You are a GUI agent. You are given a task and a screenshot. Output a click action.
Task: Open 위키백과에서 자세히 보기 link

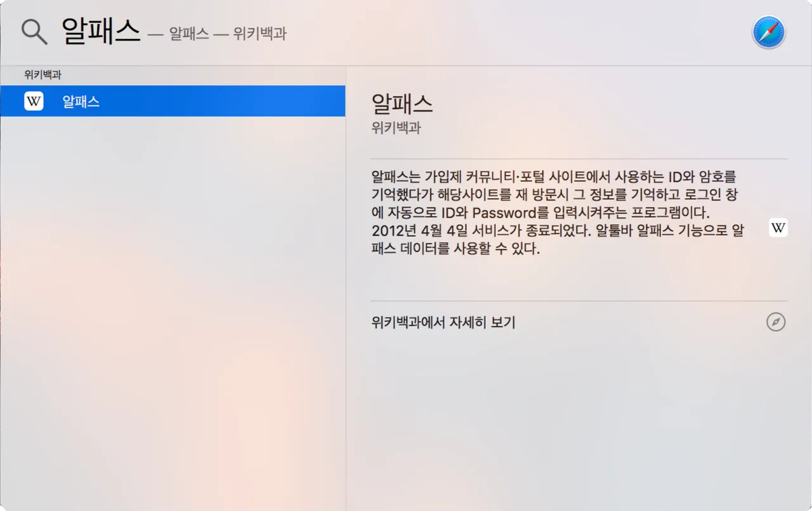point(443,322)
